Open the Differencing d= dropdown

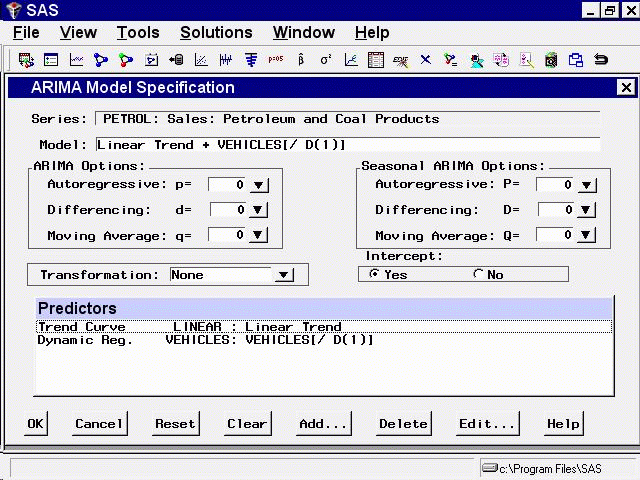tap(258, 210)
